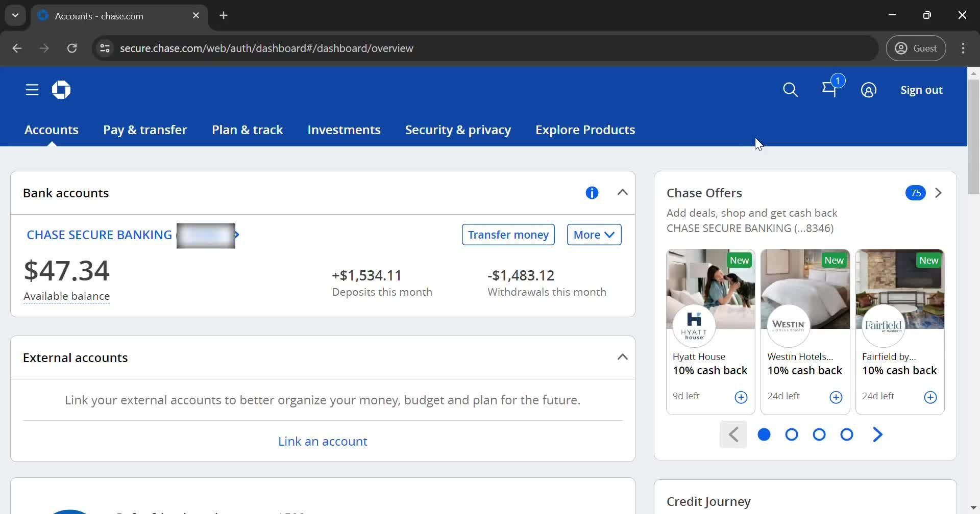The width and height of the screenshot is (980, 514).
Task: Collapse the Bank accounts section
Action: coord(622,192)
